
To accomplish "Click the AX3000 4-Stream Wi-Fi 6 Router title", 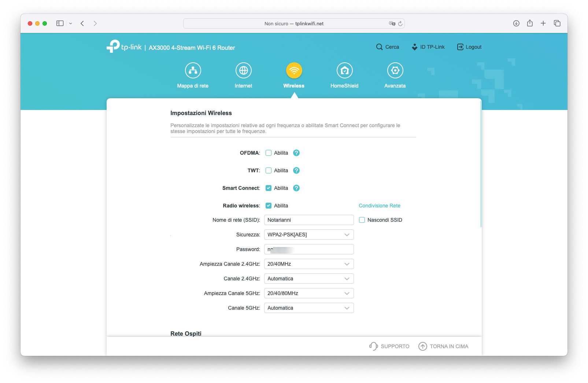I will [x=192, y=48].
